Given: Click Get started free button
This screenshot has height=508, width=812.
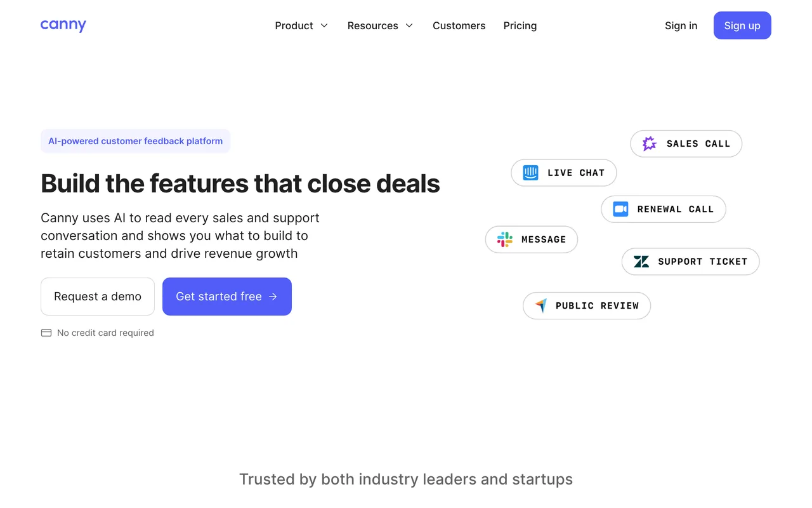Looking at the screenshot, I should pos(227,297).
